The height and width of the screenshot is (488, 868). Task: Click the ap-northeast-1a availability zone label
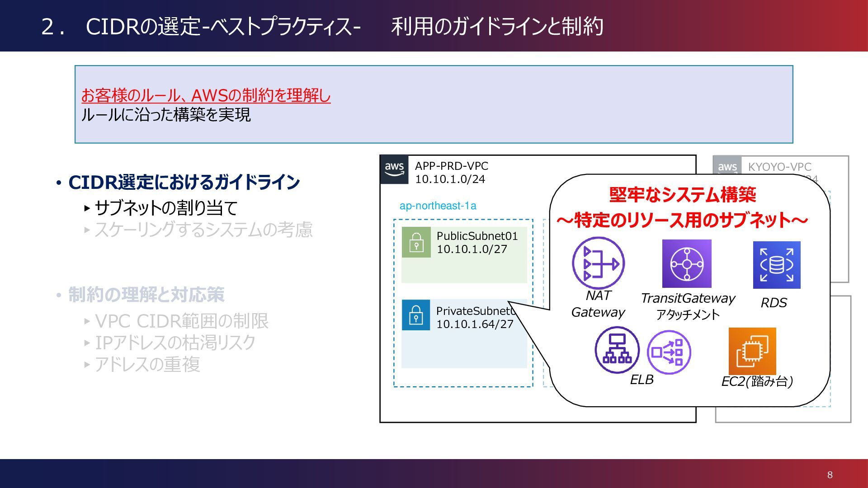438,206
